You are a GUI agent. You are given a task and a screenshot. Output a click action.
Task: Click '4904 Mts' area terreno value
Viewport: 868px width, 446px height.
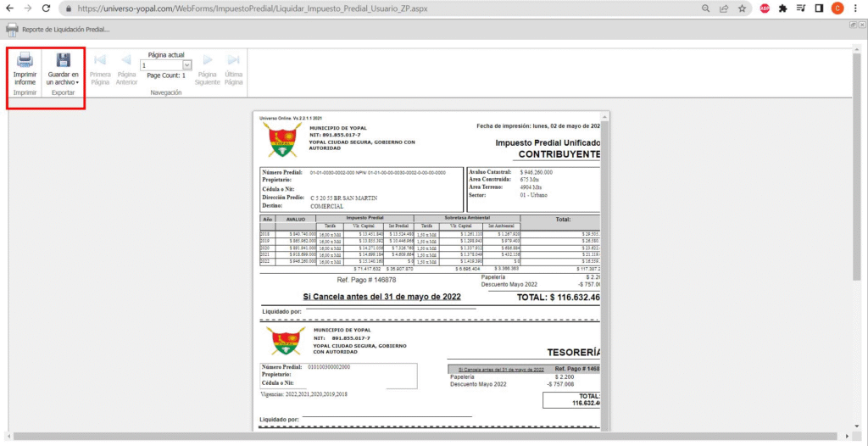531,187
